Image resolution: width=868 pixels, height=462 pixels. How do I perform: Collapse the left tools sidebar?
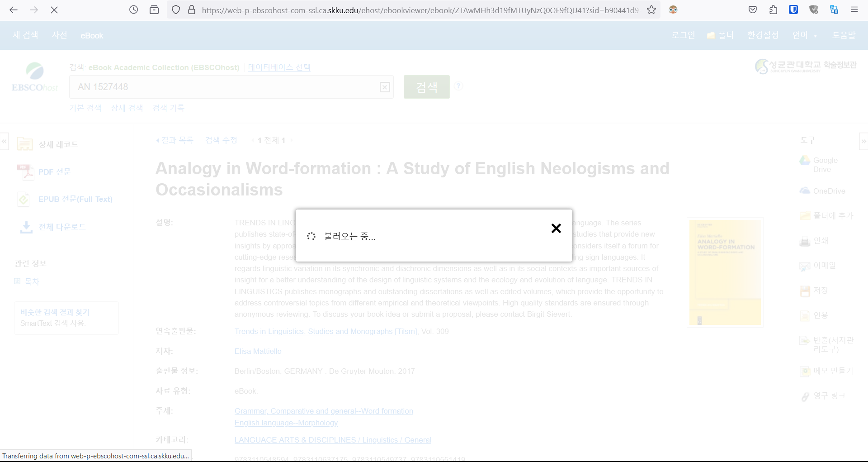coord(4,141)
